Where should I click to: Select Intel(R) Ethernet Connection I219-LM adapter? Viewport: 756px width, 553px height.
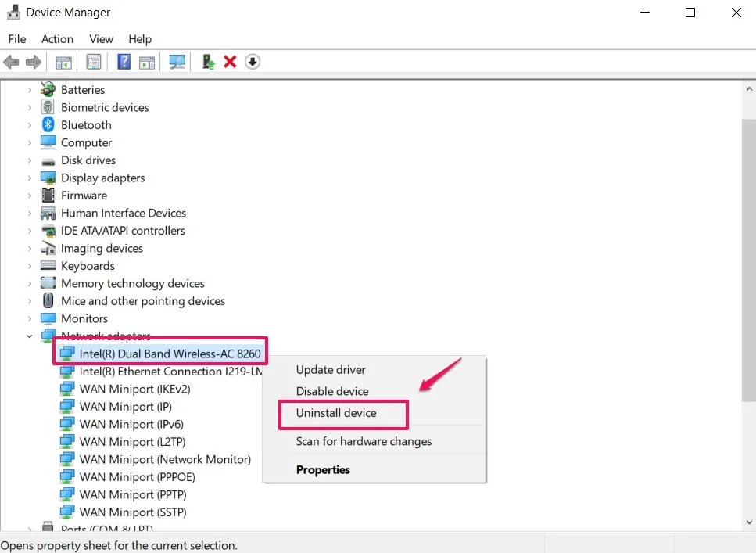click(x=170, y=372)
